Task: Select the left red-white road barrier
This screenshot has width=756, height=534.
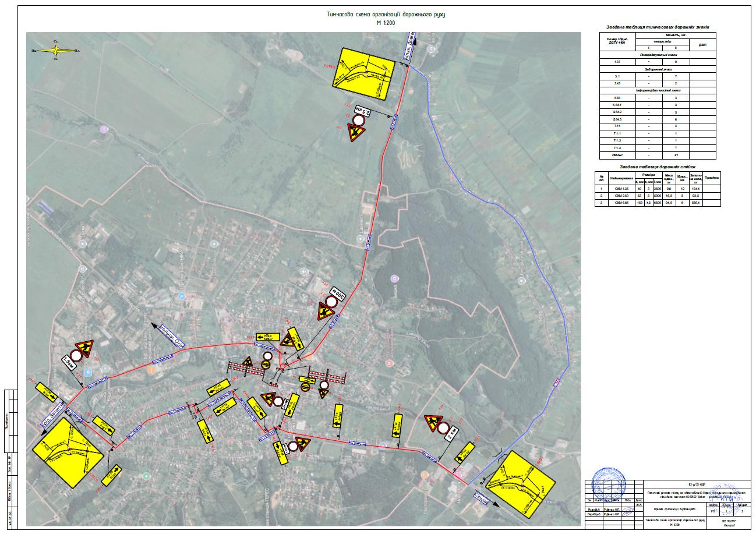Action: point(239,367)
